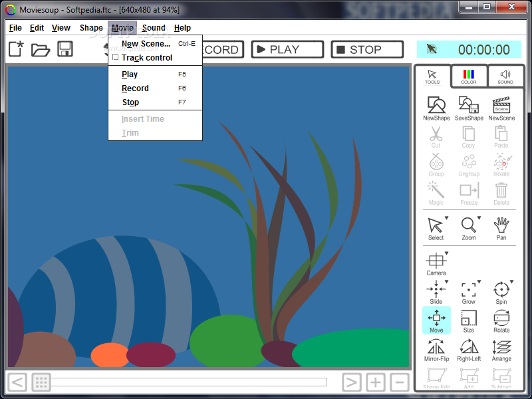Click the Cut scissors icon
The image size is (532, 399).
tap(436, 137)
